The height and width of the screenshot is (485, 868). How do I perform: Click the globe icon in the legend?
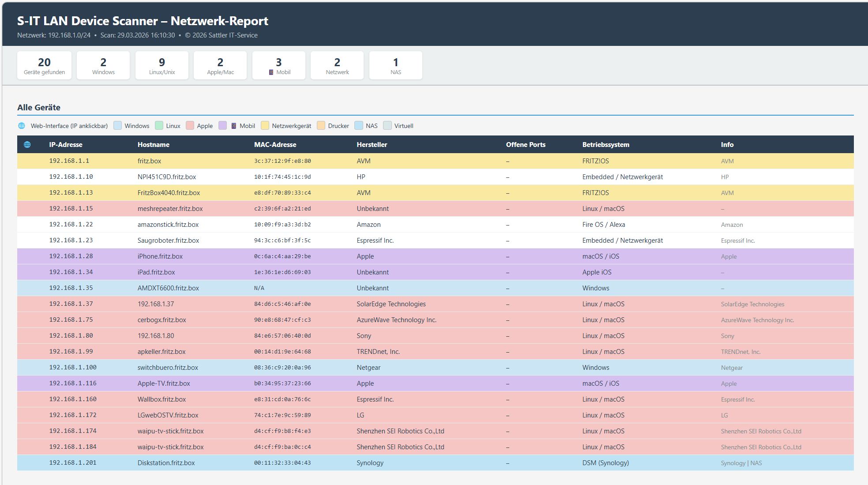pyautogui.click(x=22, y=126)
